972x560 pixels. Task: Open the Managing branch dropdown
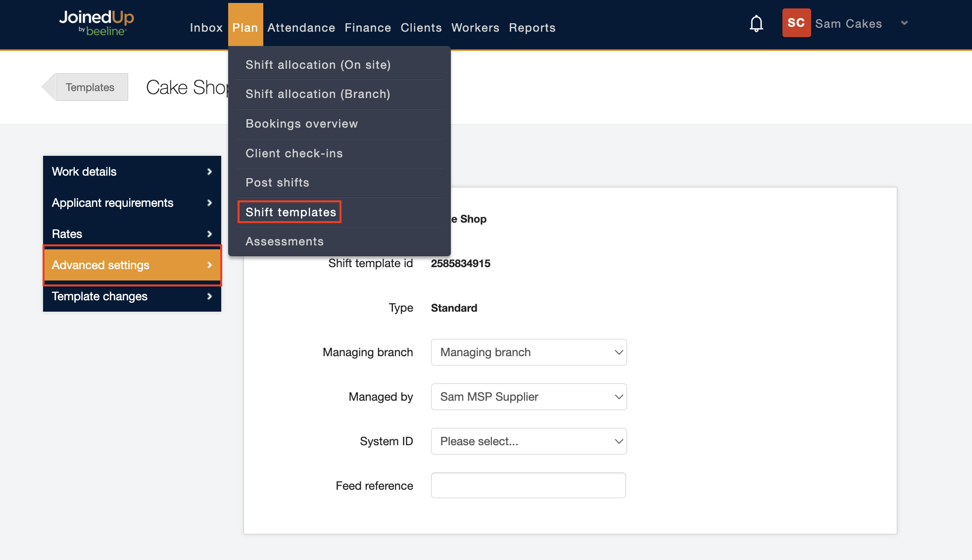[529, 352]
